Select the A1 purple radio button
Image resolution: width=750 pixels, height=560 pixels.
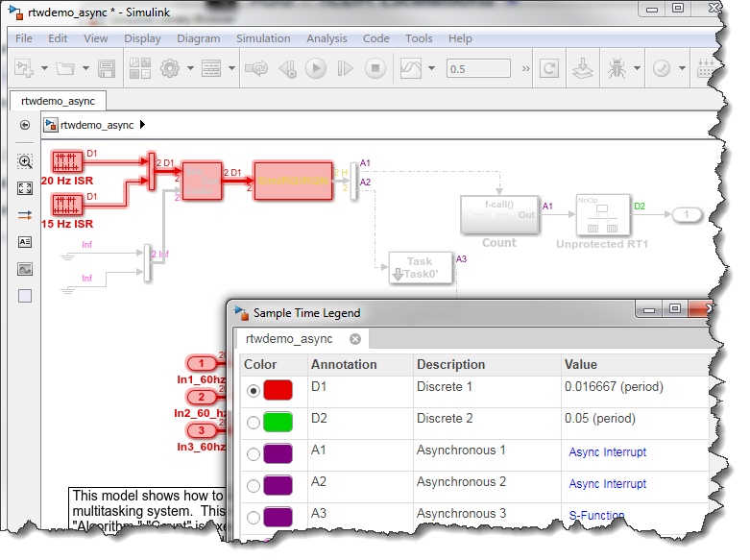coord(253,454)
